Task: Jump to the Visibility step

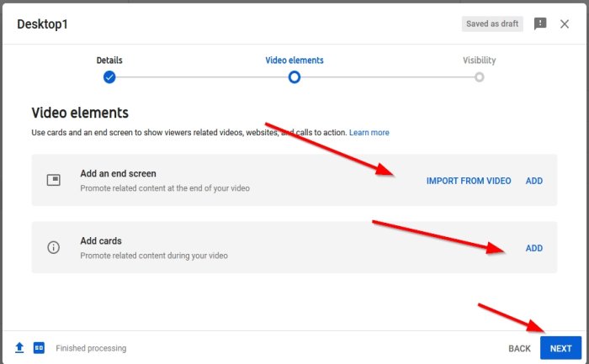Action: [x=480, y=61]
